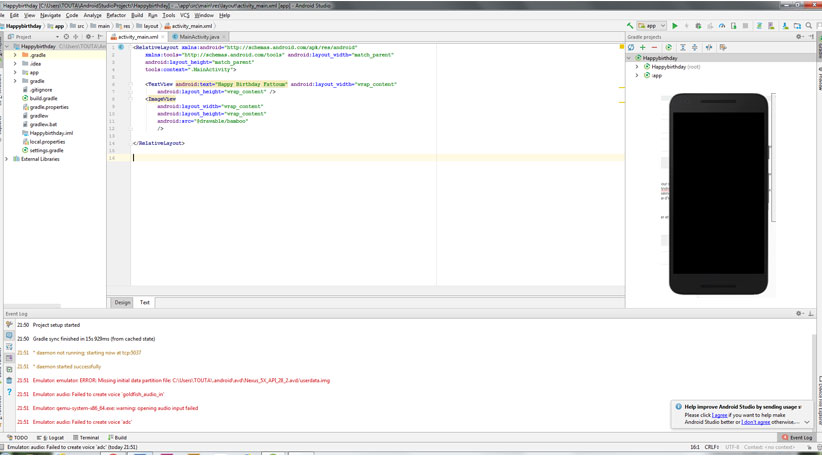Open Event Log settings wrench icon
Image resolution: width=822 pixels, height=469 pixels.
tap(9, 324)
